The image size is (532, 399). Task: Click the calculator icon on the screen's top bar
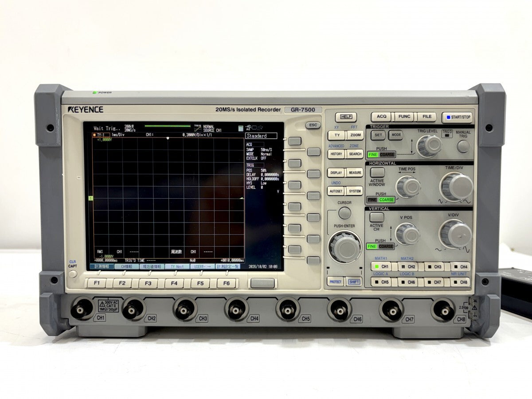241,129
